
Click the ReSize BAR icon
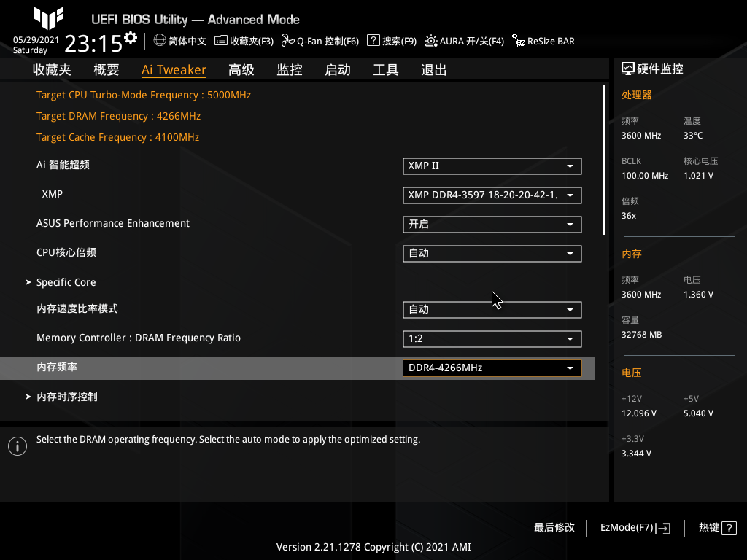[519, 41]
